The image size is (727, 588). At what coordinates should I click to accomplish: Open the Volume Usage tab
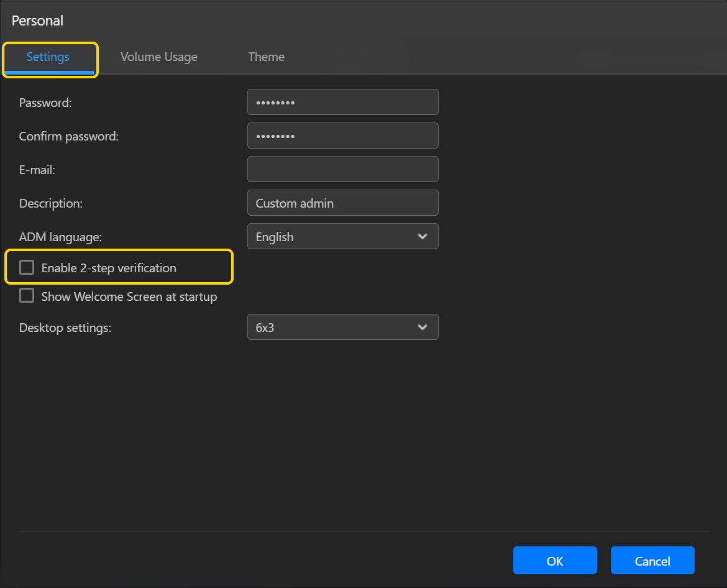(x=158, y=57)
